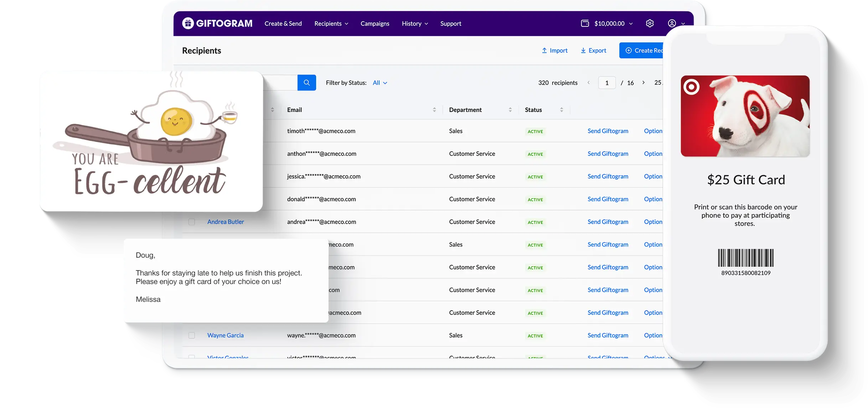Open Andrea Butler recipient profile

(226, 222)
